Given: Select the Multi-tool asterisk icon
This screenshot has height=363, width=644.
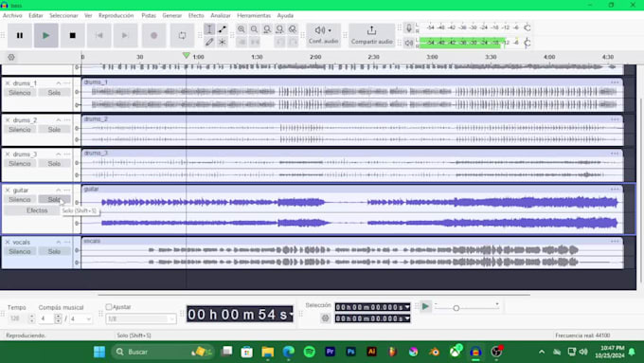Looking at the screenshot, I should [223, 42].
